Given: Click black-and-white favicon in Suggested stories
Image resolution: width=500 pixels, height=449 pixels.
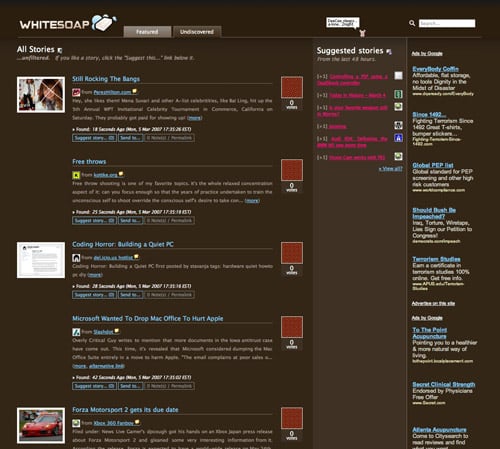Looking at the screenshot, I should (x=398, y=125).
